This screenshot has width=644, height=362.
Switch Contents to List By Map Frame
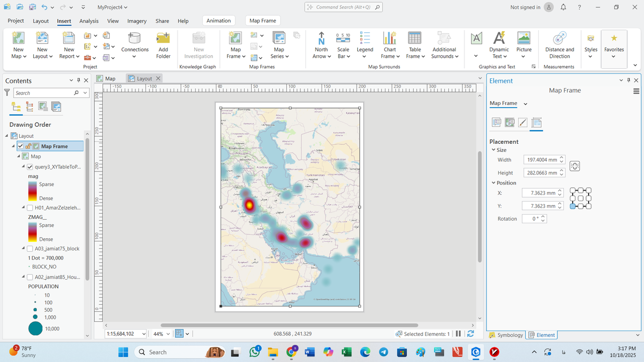click(43, 107)
